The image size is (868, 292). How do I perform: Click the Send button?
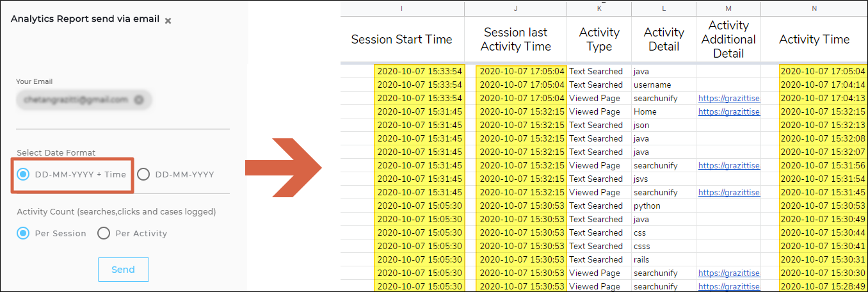pyautogui.click(x=123, y=270)
